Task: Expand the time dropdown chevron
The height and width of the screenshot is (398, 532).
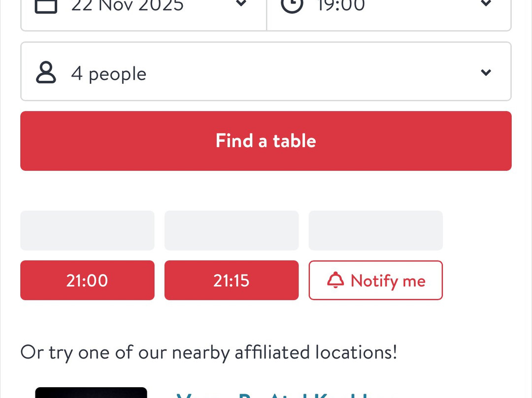Action: click(x=486, y=4)
